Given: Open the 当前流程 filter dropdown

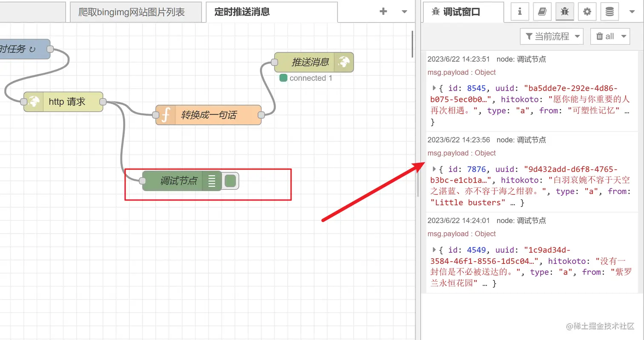Looking at the screenshot, I should pyautogui.click(x=552, y=36).
